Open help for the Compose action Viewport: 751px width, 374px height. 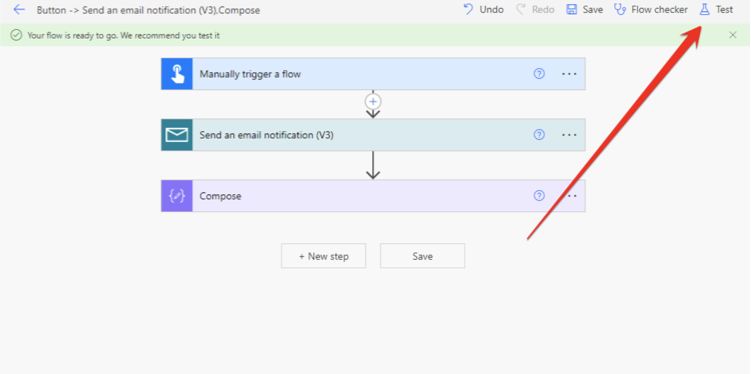coord(539,195)
